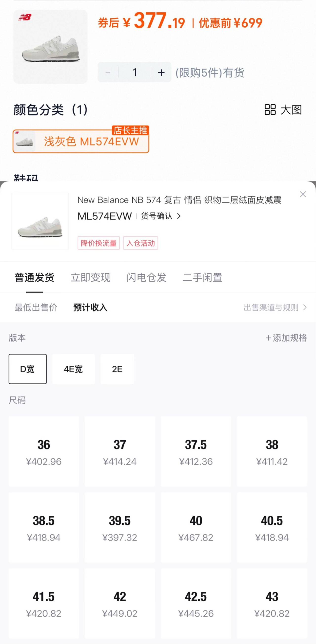Expand 货号确认 chevron
The height and width of the screenshot is (644, 316).
(x=178, y=216)
